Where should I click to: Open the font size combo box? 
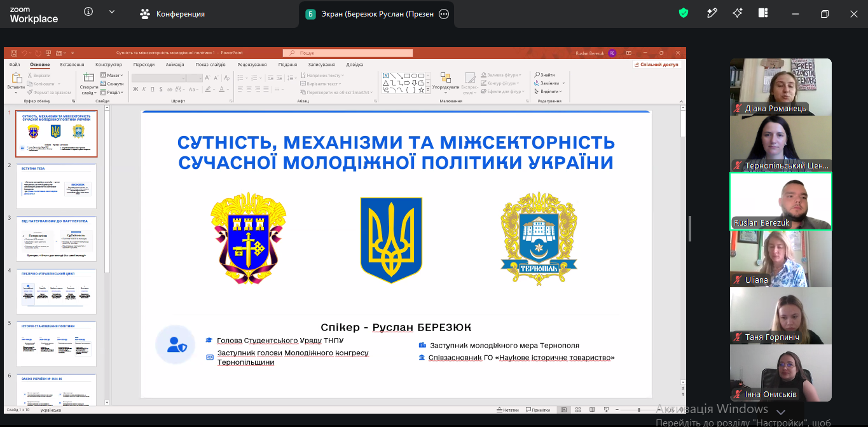click(x=195, y=78)
